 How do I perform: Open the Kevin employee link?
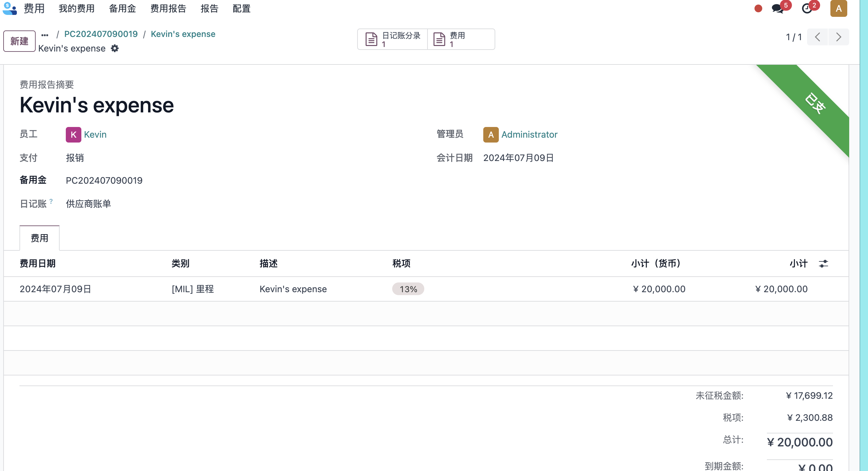tap(95, 135)
